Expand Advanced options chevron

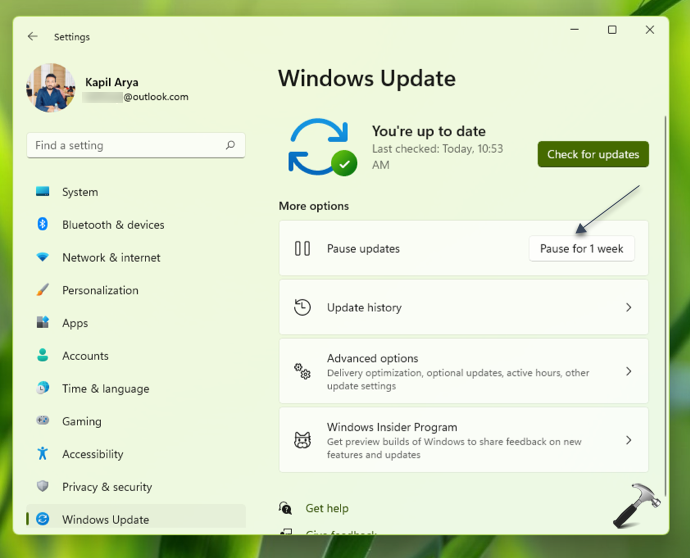point(629,371)
